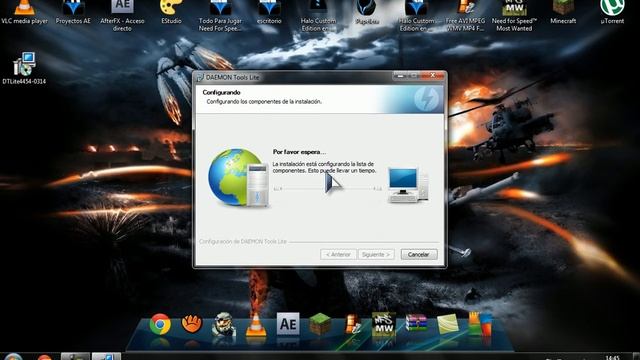Open Proyectos AE desktop folder
This screenshot has width=640, height=360.
73,11
